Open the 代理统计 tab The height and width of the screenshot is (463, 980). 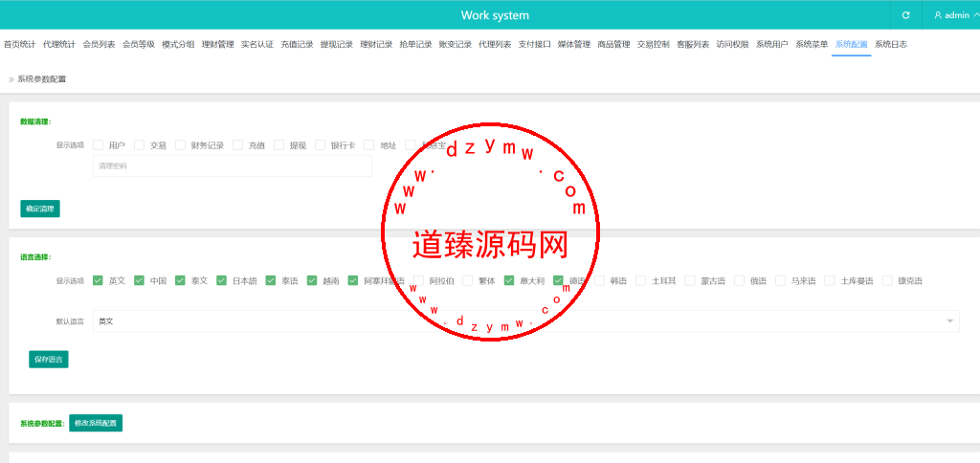coord(59,44)
